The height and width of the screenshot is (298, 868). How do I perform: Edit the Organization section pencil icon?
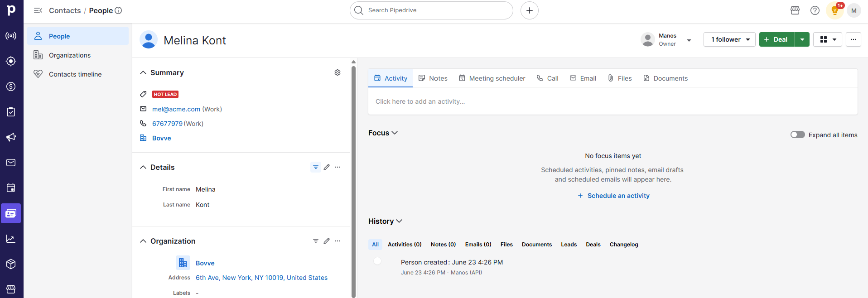click(x=327, y=241)
